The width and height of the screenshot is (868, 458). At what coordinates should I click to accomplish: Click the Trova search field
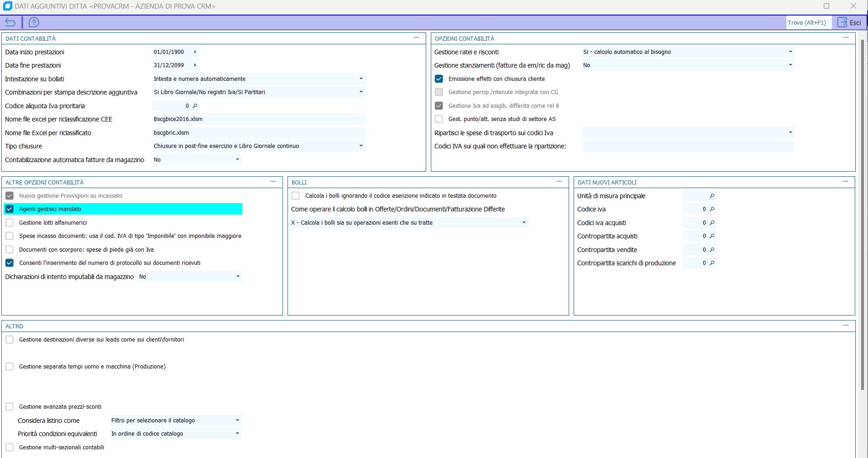[808, 22]
